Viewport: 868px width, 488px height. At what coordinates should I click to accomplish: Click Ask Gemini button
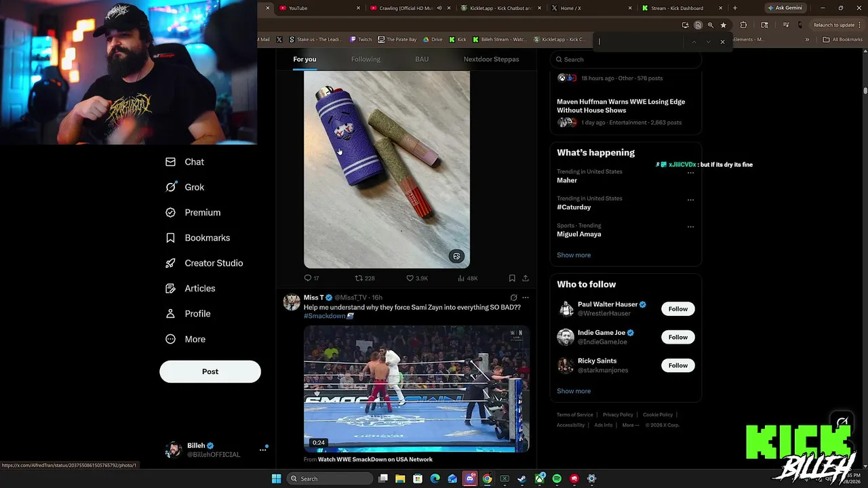point(785,8)
